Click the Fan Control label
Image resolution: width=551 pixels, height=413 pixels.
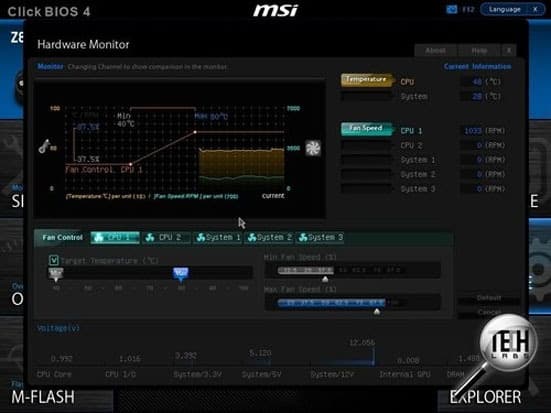pyautogui.click(x=62, y=238)
